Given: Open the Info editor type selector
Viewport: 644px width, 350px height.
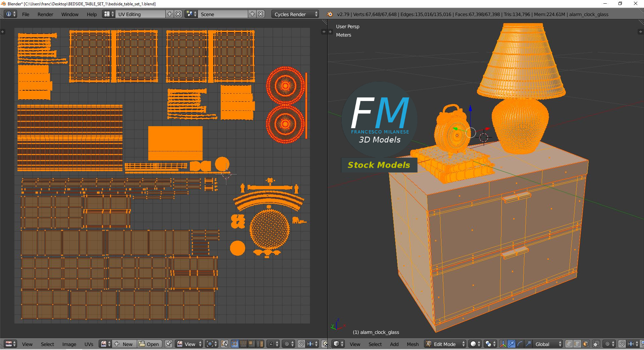Looking at the screenshot, I should (10, 14).
